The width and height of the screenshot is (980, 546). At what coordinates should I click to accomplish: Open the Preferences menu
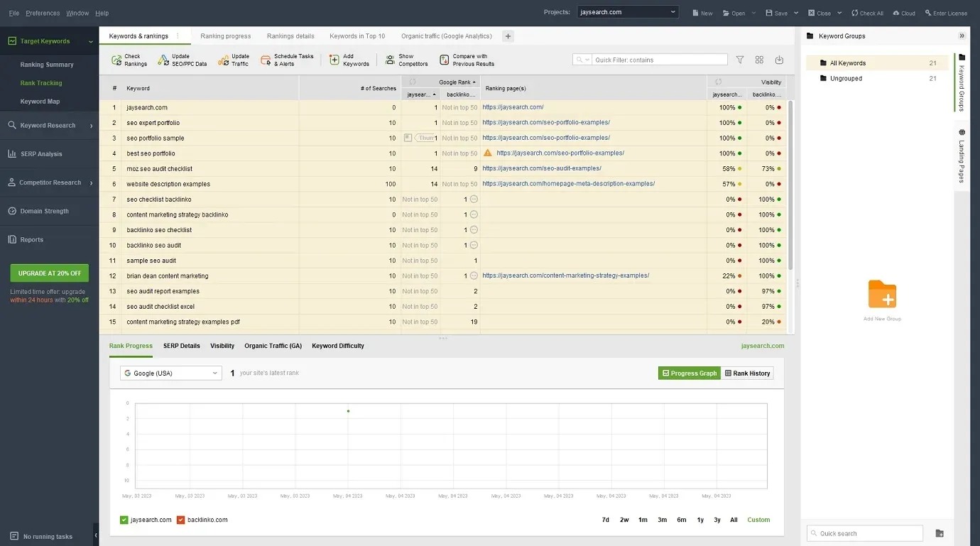[x=43, y=13]
